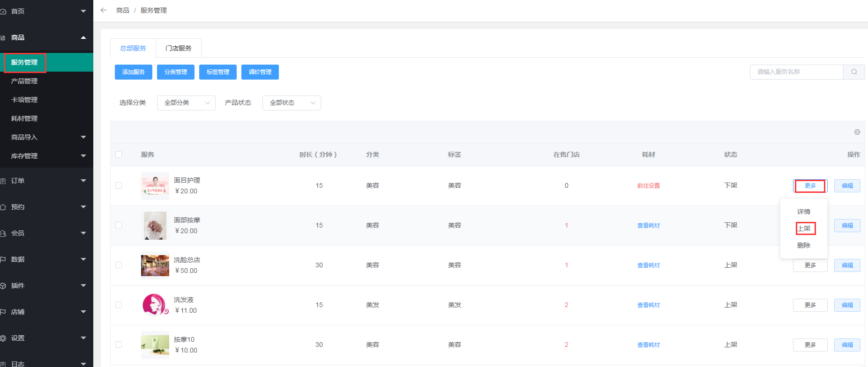Click 查看耗材 link for 洗发液

pos(649,305)
